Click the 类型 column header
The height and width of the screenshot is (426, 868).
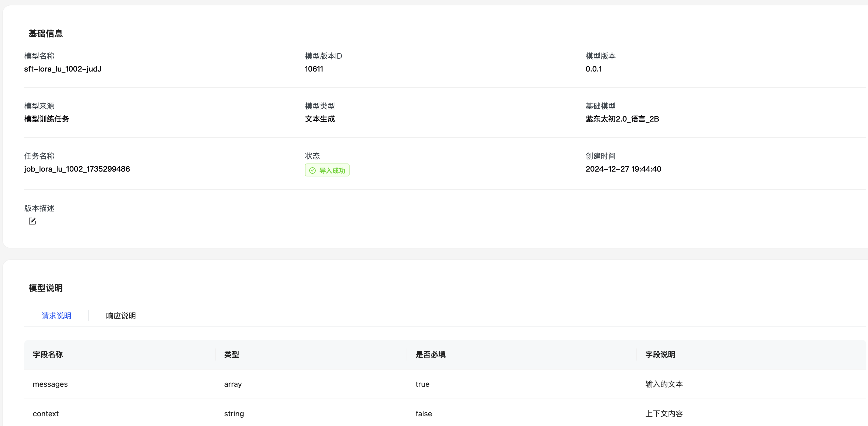tap(232, 354)
